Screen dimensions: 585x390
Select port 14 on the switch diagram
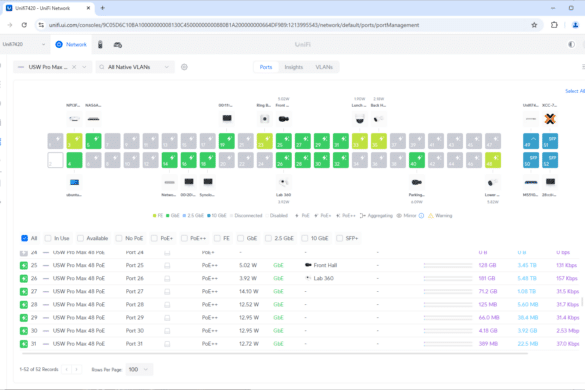coord(169,160)
